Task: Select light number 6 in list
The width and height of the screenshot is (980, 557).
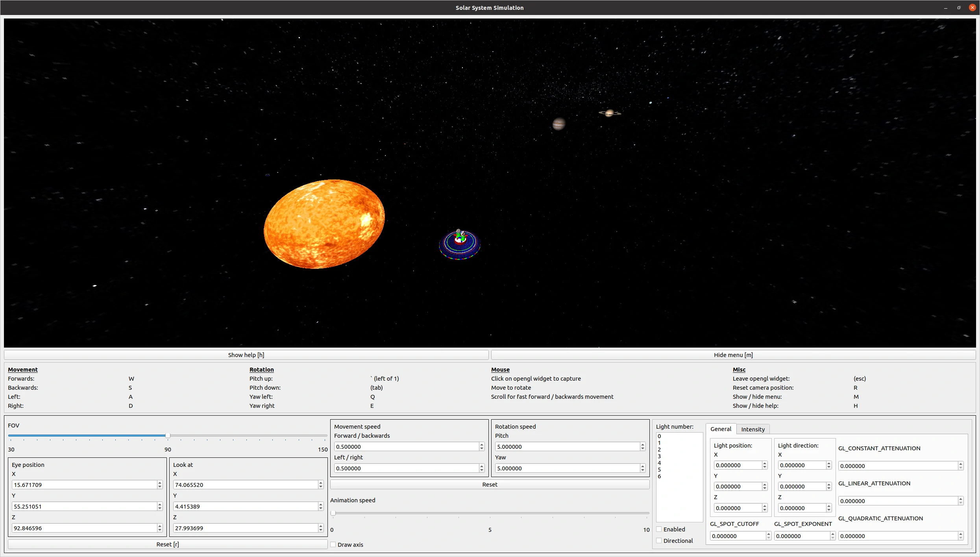Action: coord(679,476)
